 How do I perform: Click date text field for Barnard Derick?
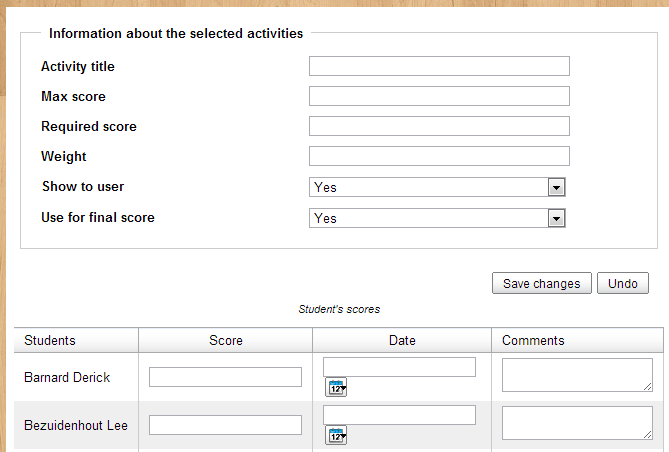399,367
